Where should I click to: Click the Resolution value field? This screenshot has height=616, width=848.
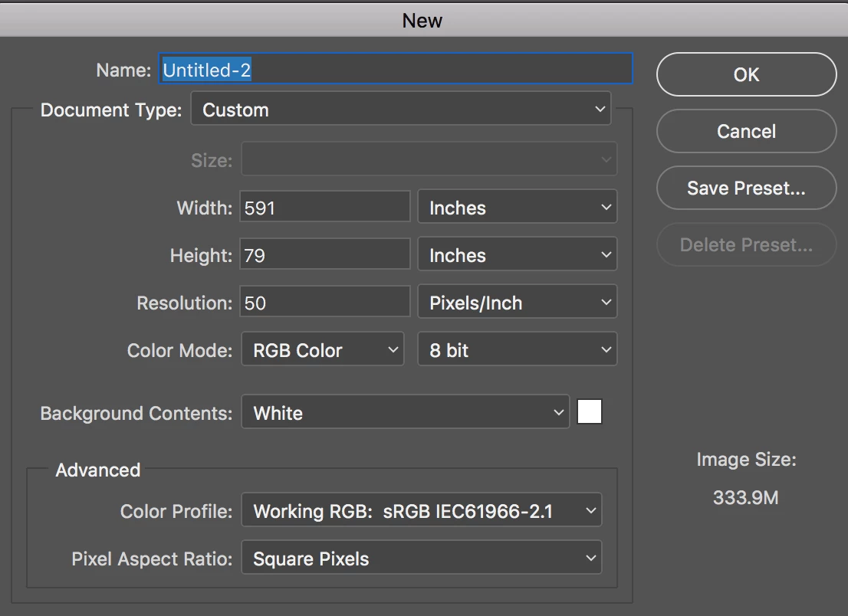[x=325, y=303]
